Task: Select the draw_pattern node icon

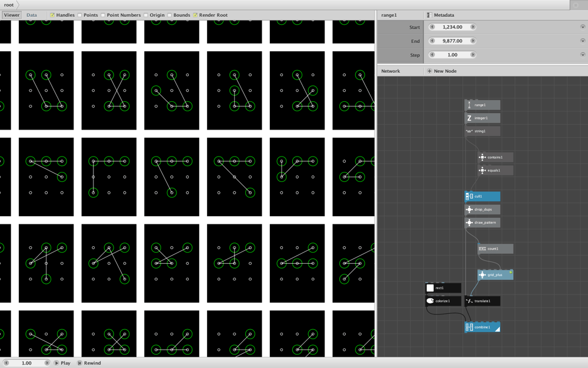Action: point(469,223)
